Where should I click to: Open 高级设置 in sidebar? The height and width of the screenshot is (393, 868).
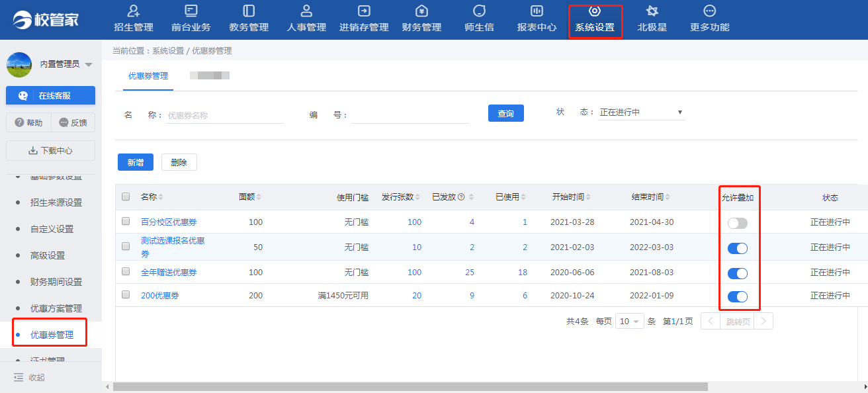[48, 255]
